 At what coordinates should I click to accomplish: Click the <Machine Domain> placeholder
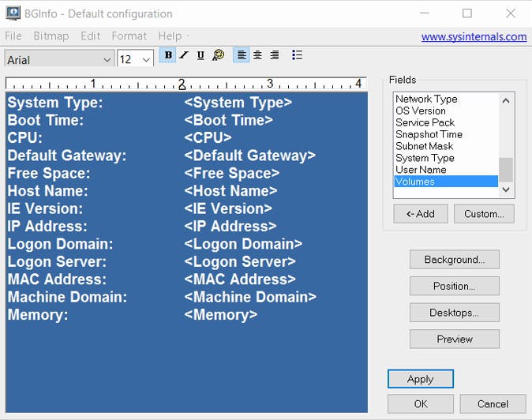(250, 297)
